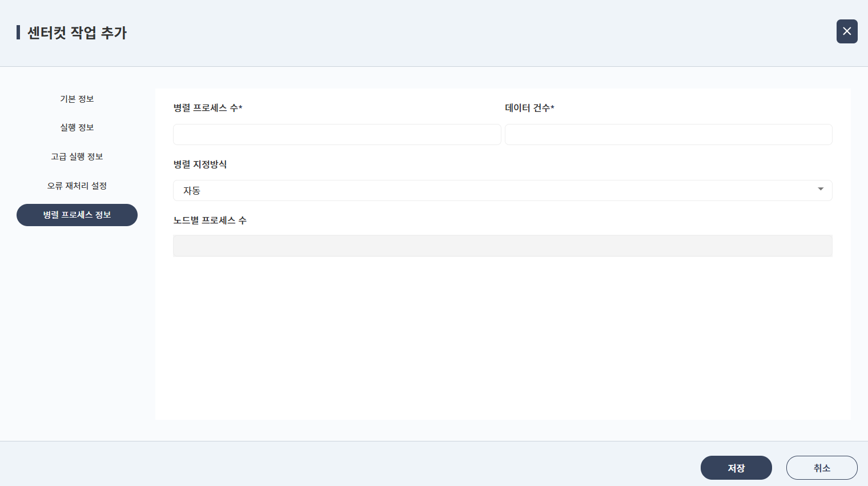The width and height of the screenshot is (868, 486).
Task: Go to the 고급 실행 정보 tab
Action: pos(77,156)
